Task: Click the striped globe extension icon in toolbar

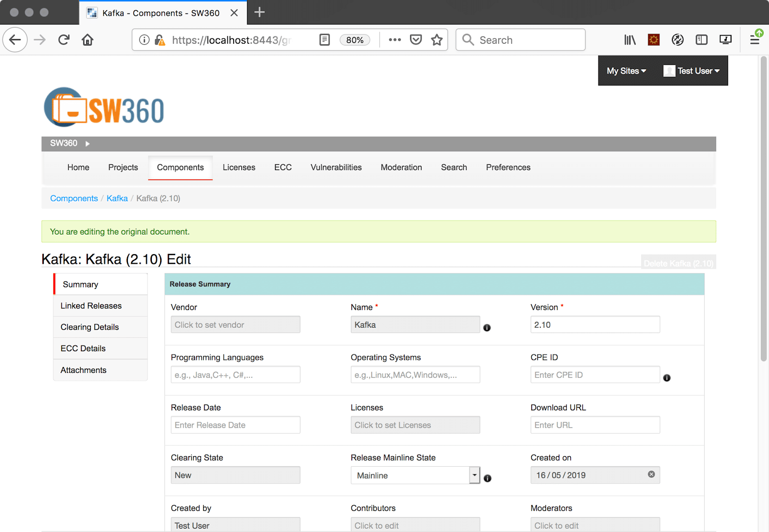Action: coord(678,40)
